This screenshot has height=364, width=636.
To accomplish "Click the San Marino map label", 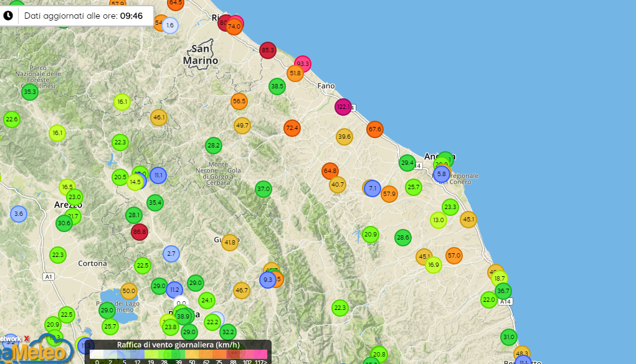I will click(201, 55).
